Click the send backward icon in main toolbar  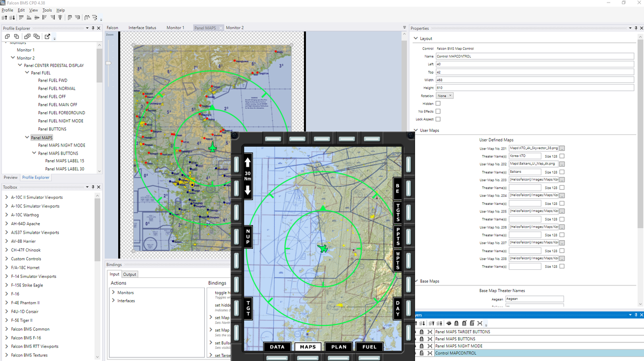(12, 18)
